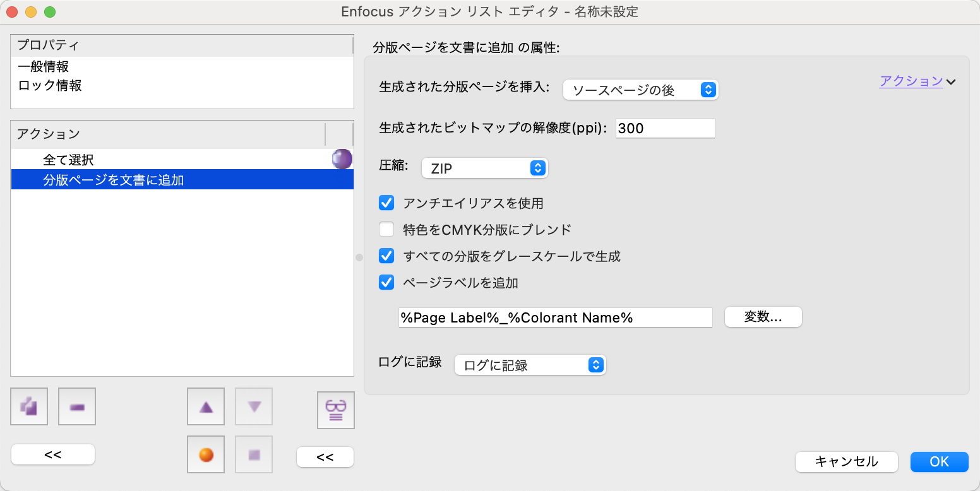Click the remove action minus icon
This screenshot has height=491, width=980.
point(77,407)
